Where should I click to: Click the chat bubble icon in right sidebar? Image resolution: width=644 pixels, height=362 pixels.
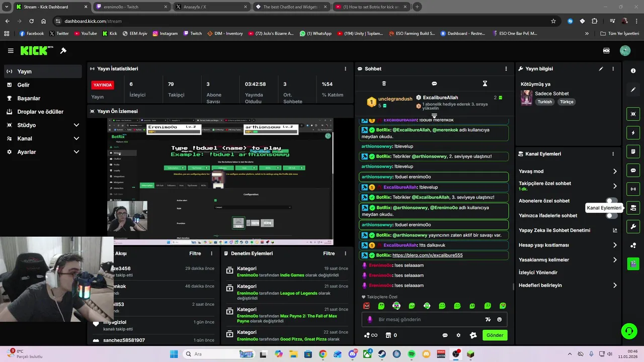point(633,170)
